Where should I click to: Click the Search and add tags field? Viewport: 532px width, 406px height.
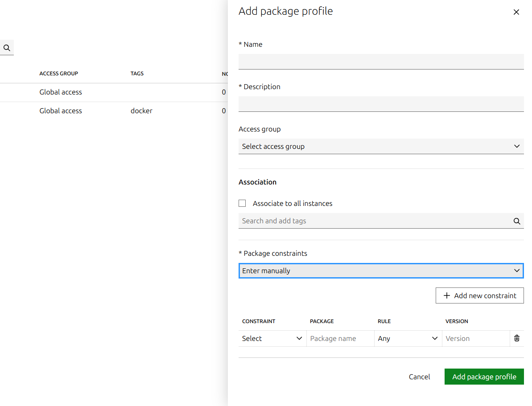[375, 221]
